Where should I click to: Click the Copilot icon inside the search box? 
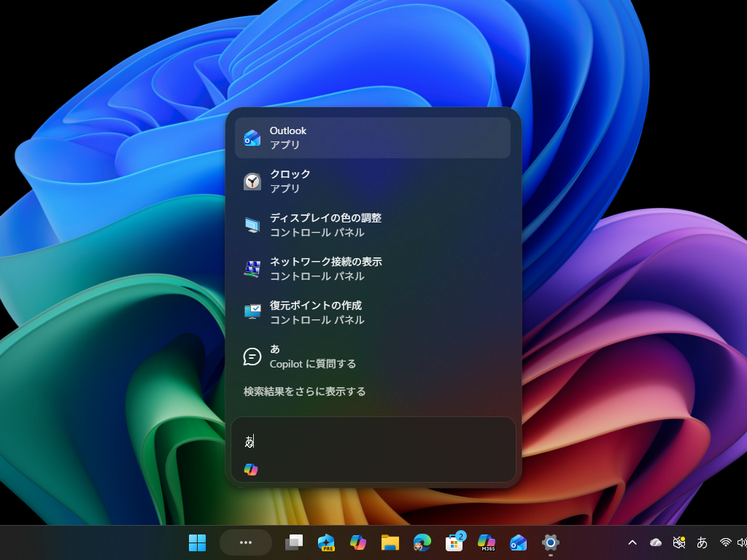click(252, 469)
